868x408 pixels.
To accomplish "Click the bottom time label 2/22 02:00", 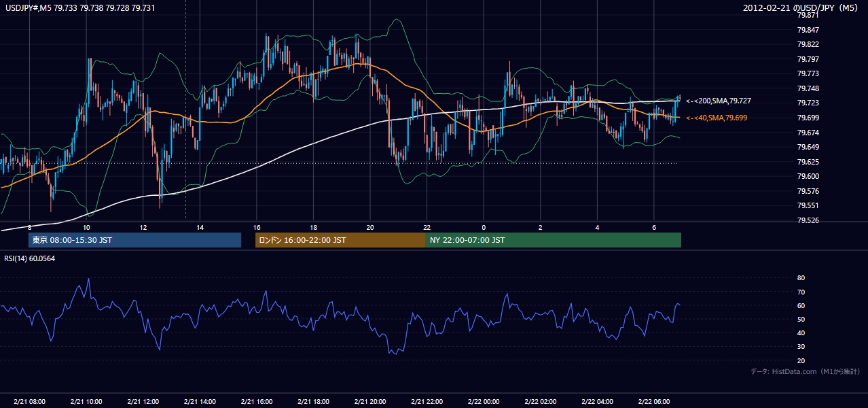I will [x=540, y=402].
